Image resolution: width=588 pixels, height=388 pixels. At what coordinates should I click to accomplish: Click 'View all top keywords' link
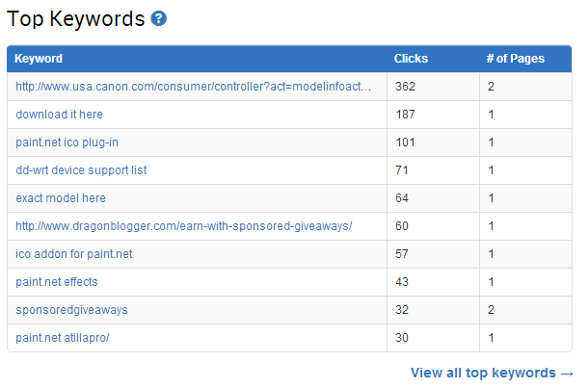[x=492, y=373]
